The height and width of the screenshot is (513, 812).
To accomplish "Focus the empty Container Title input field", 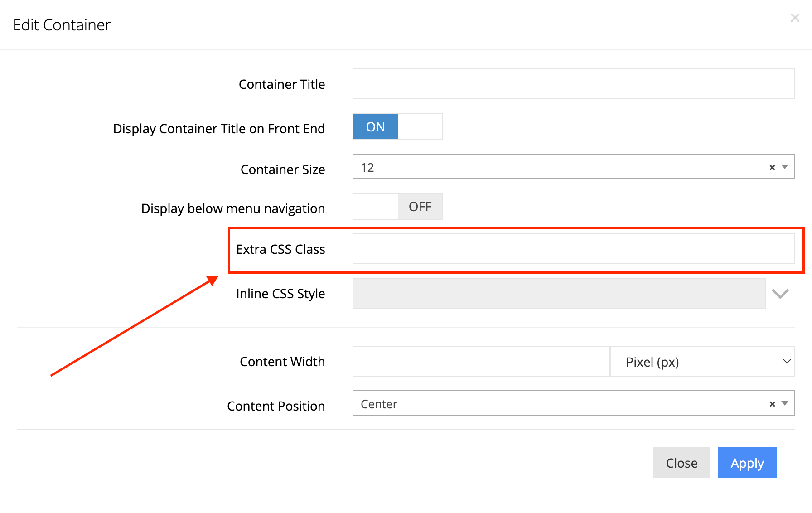I will pos(573,84).
